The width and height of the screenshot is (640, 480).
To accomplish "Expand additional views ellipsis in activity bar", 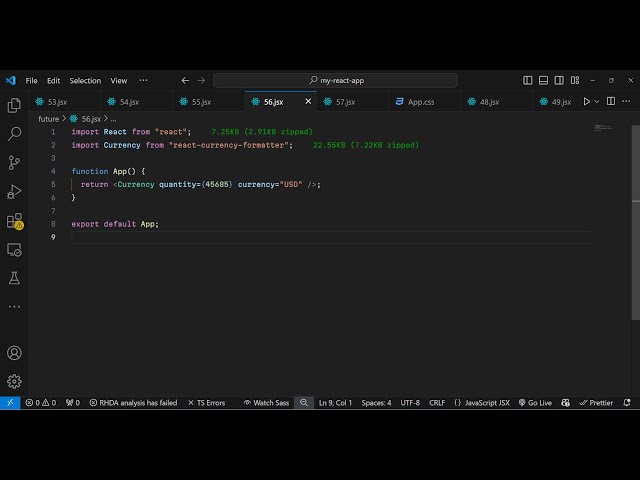I will pyautogui.click(x=14, y=306).
